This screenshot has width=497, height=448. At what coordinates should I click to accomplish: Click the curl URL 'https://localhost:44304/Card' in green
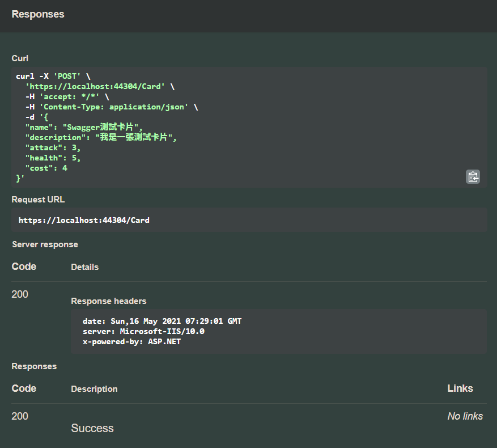[x=95, y=86]
